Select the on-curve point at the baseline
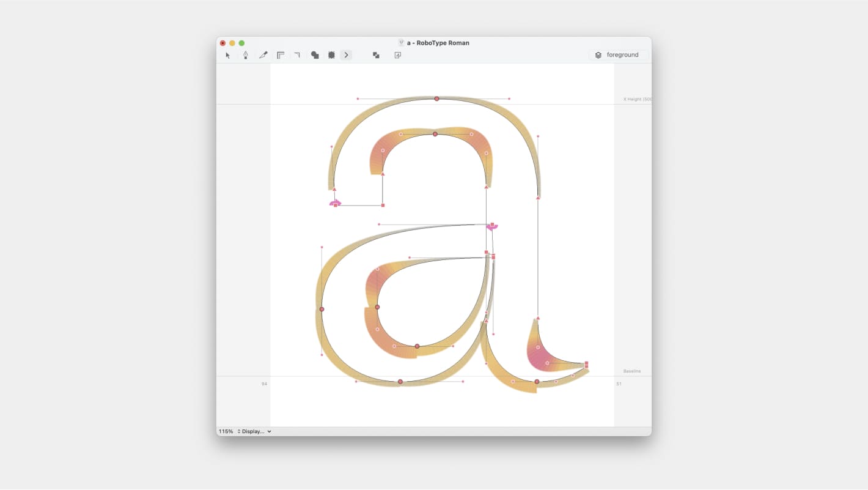Screen dimensions: 868x490 pyautogui.click(x=400, y=381)
